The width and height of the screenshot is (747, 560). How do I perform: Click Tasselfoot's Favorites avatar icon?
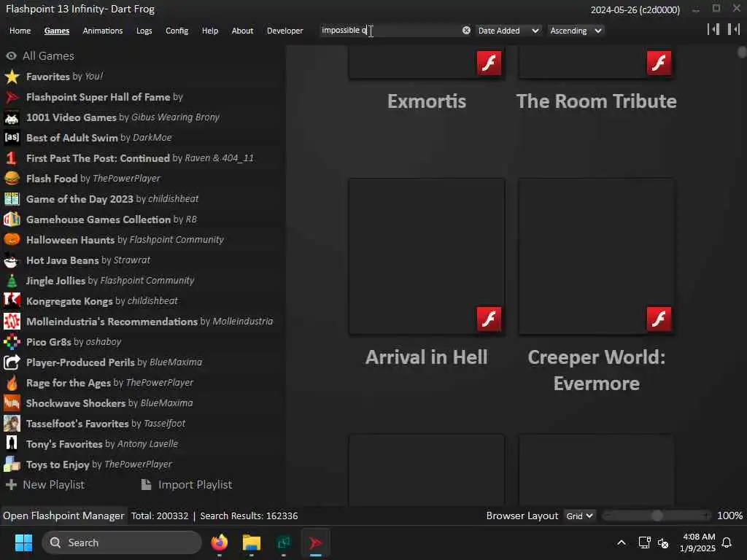pyautogui.click(x=12, y=424)
